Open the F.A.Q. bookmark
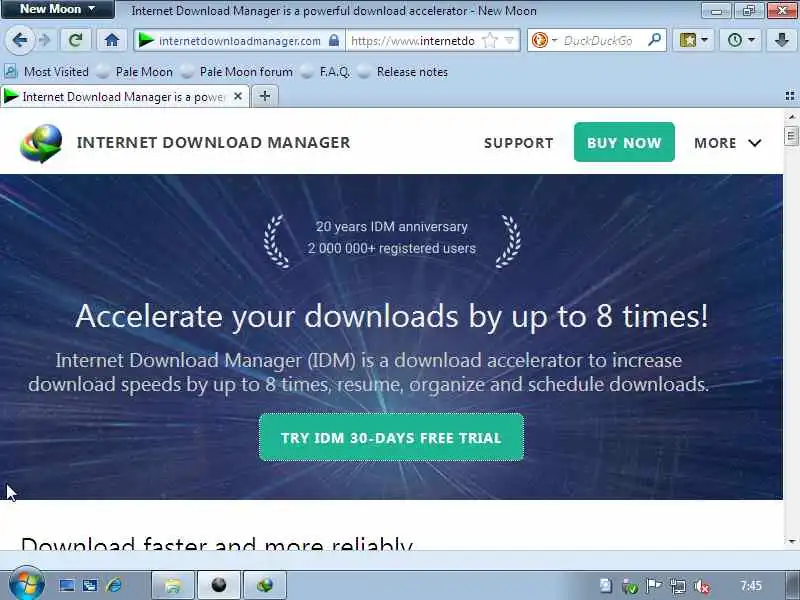 (326, 72)
